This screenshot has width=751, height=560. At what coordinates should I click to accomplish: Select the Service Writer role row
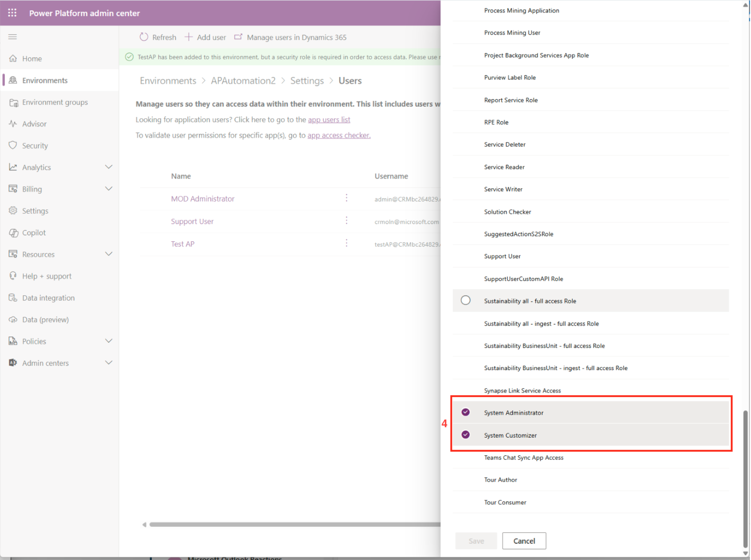(x=590, y=189)
